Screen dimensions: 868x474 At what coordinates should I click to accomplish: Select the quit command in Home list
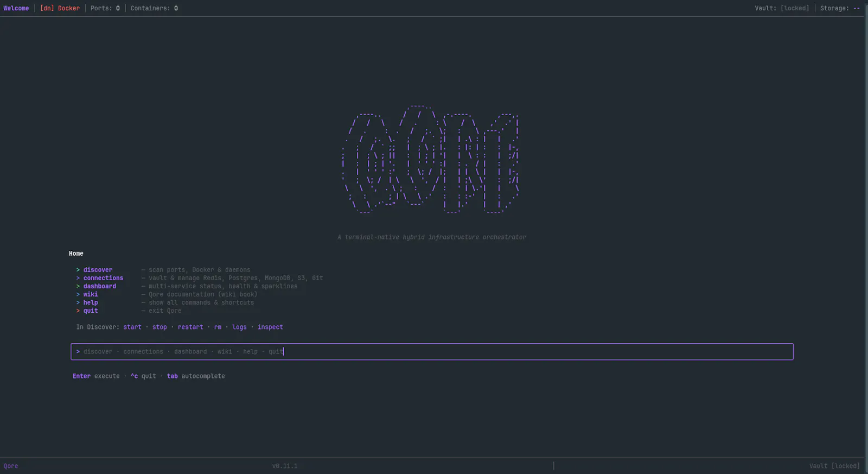91,311
